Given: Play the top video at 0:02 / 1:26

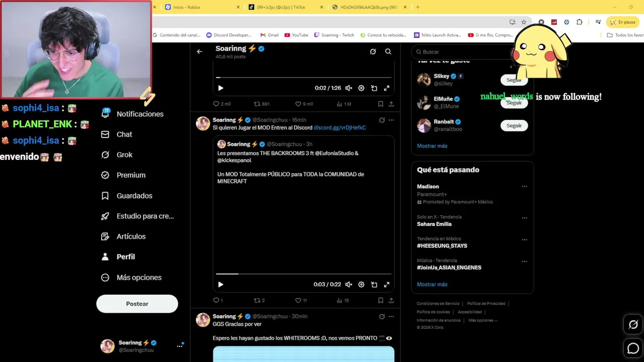Looking at the screenshot, I should click(x=220, y=88).
